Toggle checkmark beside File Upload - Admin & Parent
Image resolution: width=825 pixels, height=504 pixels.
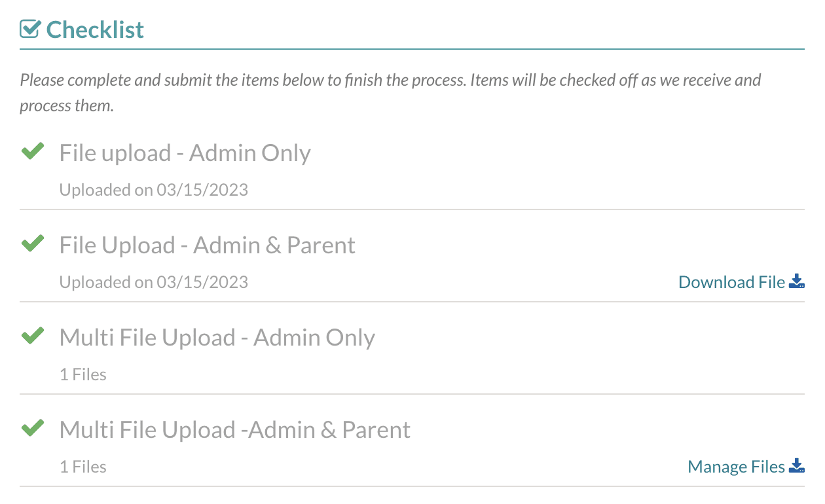pos(33,244)
